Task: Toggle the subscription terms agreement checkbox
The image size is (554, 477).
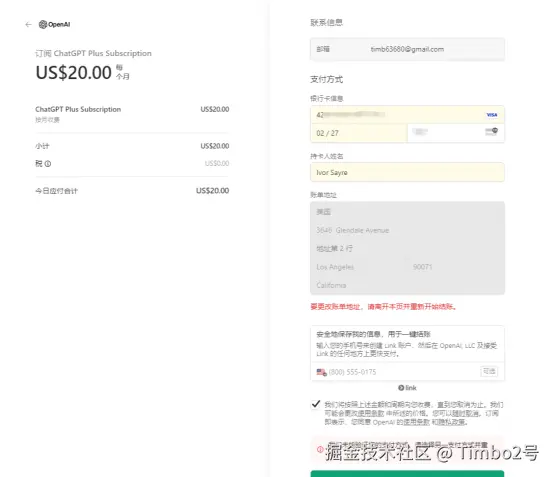Action: [316, 404]
